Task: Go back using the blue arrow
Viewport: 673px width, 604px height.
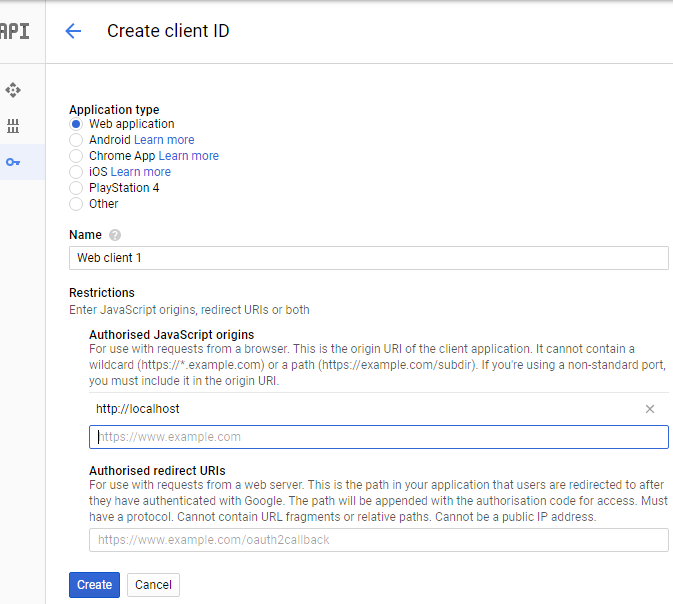Action: pos(73,31)
